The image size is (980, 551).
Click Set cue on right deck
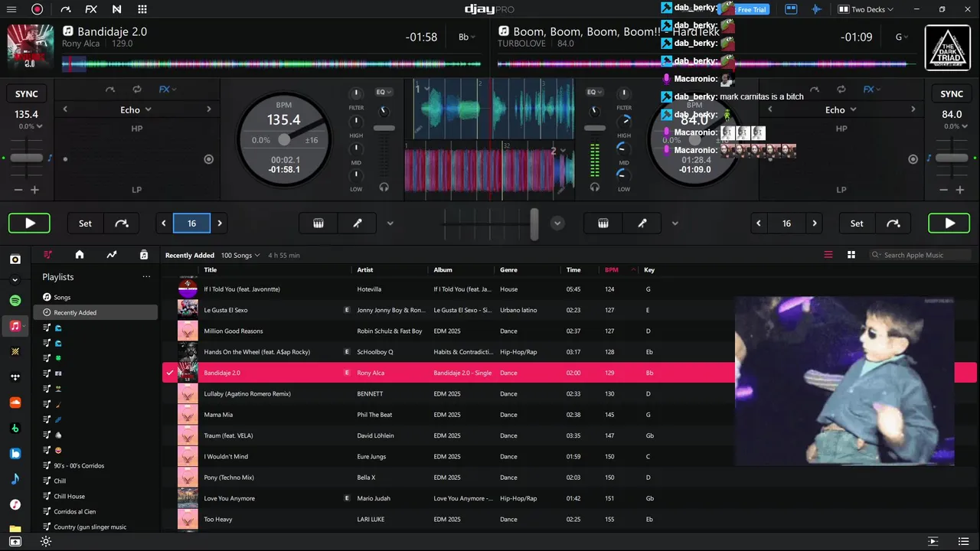click(x=857, y=223)
